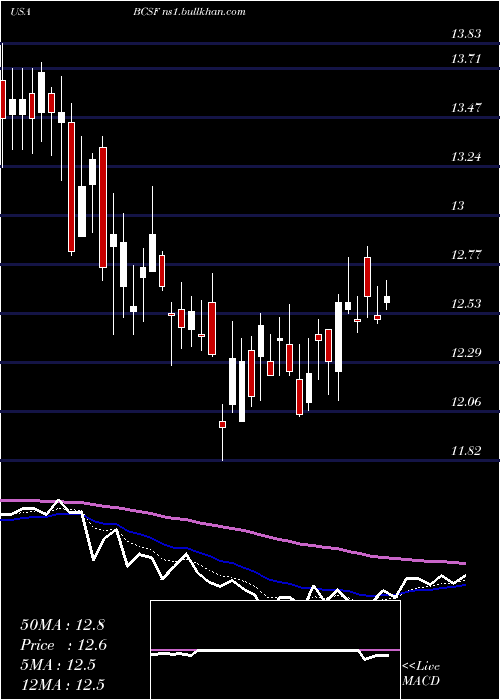Click the 13.83 price axis label
Image resolution: width=500 pixels, height=700 pixels.
(x=467, y=34)
